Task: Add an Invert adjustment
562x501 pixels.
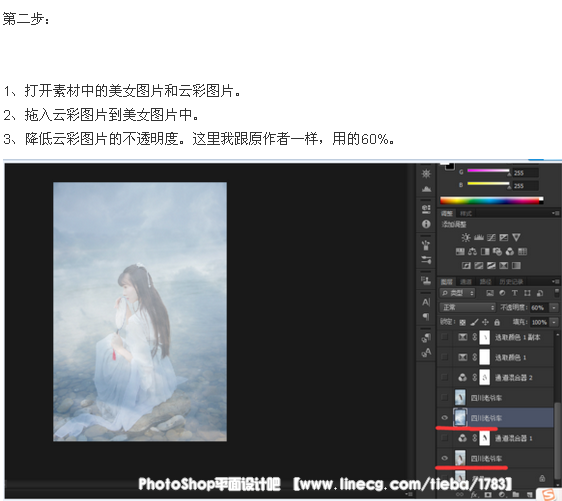Action: pos(466,266)
